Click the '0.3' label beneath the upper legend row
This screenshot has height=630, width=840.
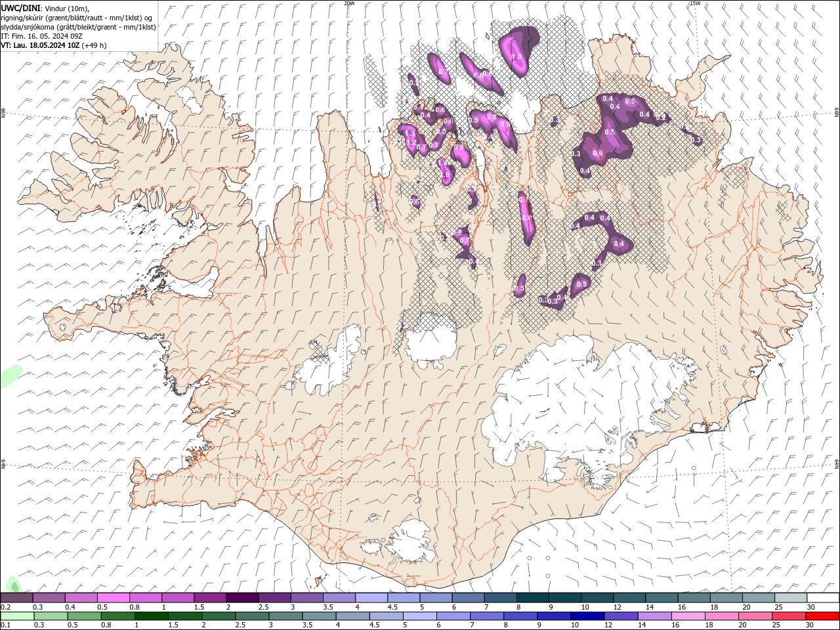coord(37,607)
